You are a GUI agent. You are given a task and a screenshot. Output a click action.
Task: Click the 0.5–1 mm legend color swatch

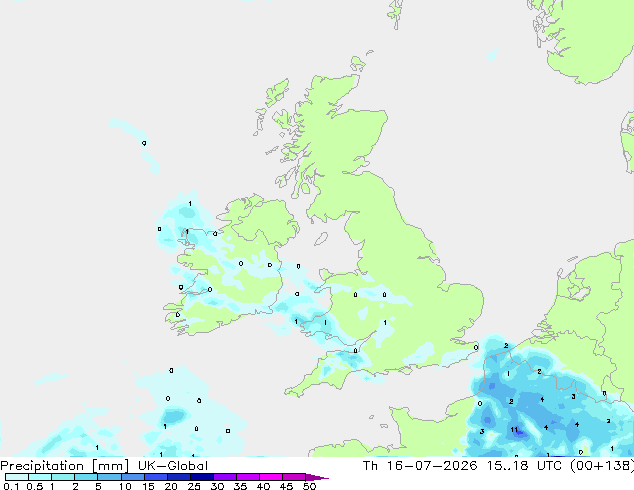click(40, 477)
